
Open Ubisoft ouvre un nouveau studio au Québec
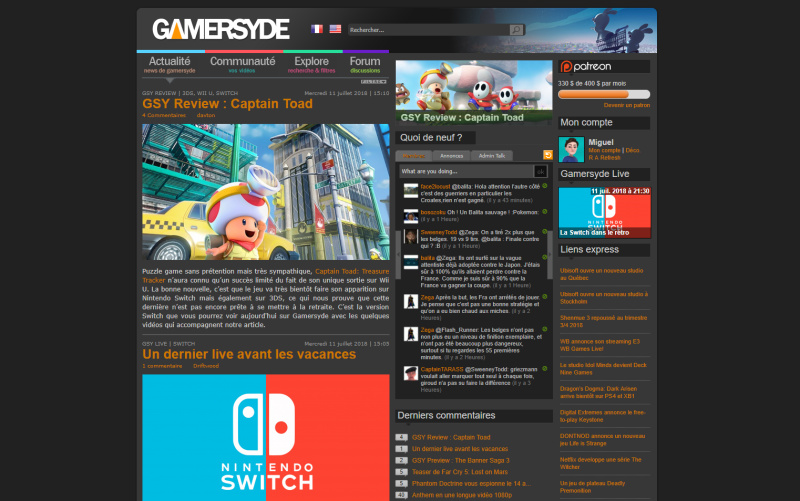click(x=601, y=274)
